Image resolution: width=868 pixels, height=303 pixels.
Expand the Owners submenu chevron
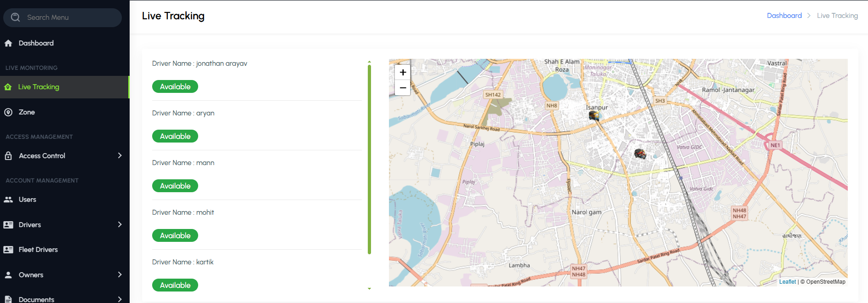(x=120, y=274)
